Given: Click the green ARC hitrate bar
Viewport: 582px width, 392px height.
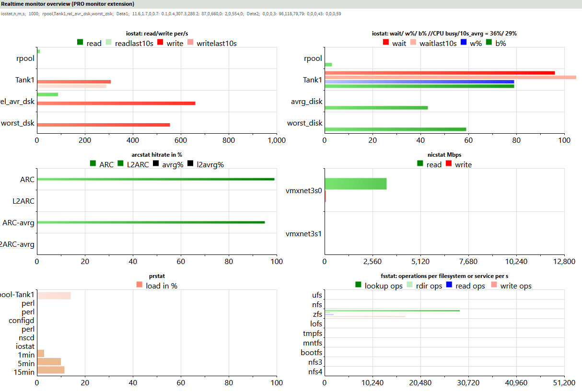Looking at the screenshot, I should click(x=156, y=179).
